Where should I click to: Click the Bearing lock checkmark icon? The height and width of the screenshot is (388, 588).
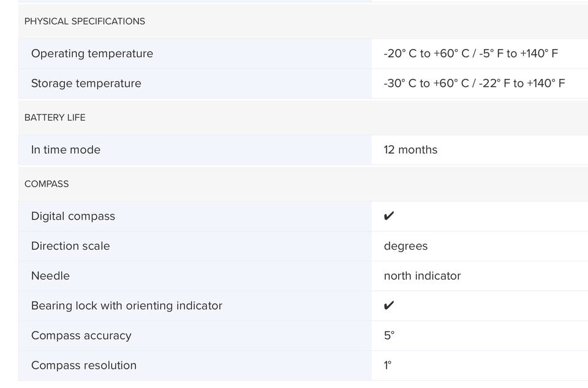(389, 305)
